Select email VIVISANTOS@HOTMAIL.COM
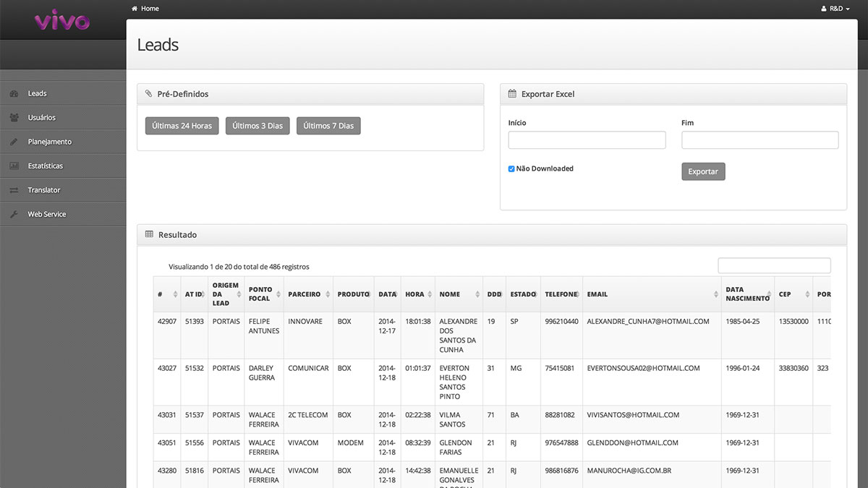The height and width of the screenshot is (488, 868). [633, 415]
